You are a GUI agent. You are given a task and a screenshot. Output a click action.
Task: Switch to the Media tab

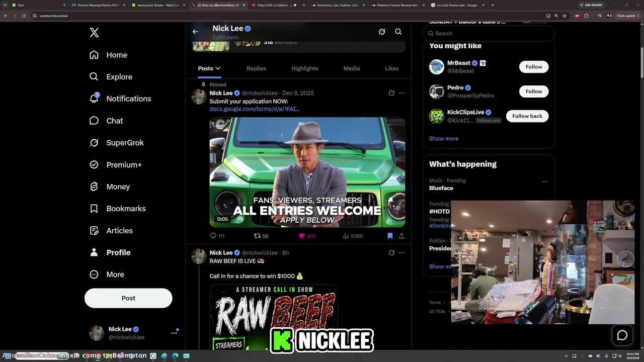tap(352, 68)
